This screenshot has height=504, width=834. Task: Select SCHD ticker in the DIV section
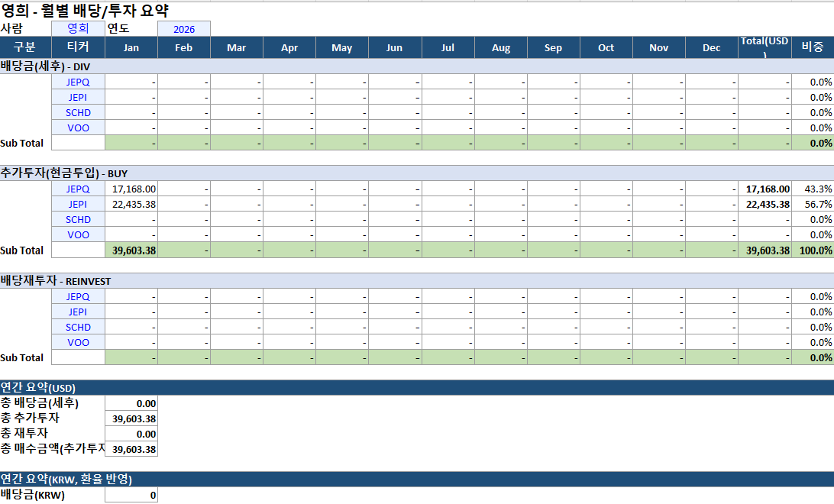tap(78, 113)
